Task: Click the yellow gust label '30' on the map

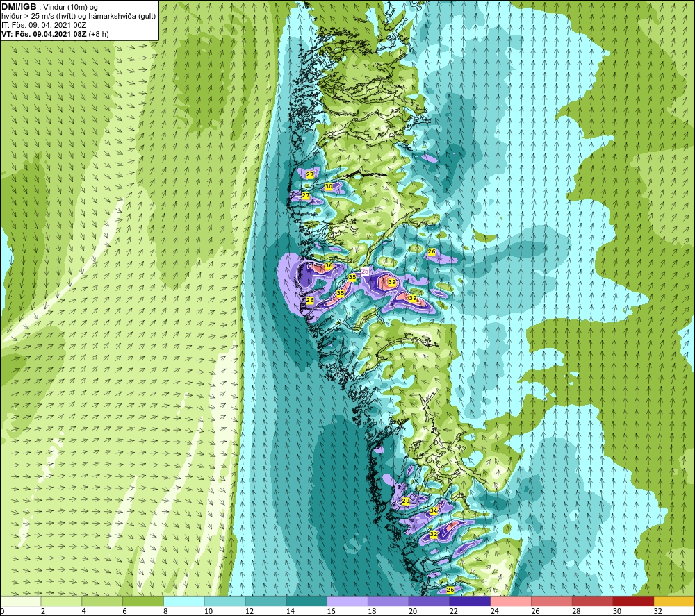Action: 329,186
